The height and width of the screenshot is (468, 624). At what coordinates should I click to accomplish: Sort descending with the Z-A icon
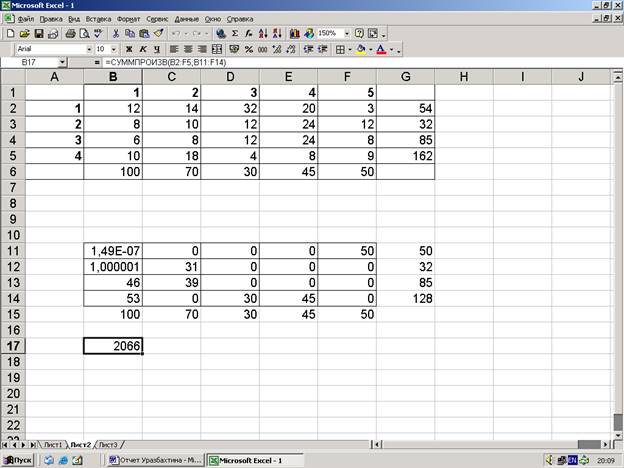(277, 34)
